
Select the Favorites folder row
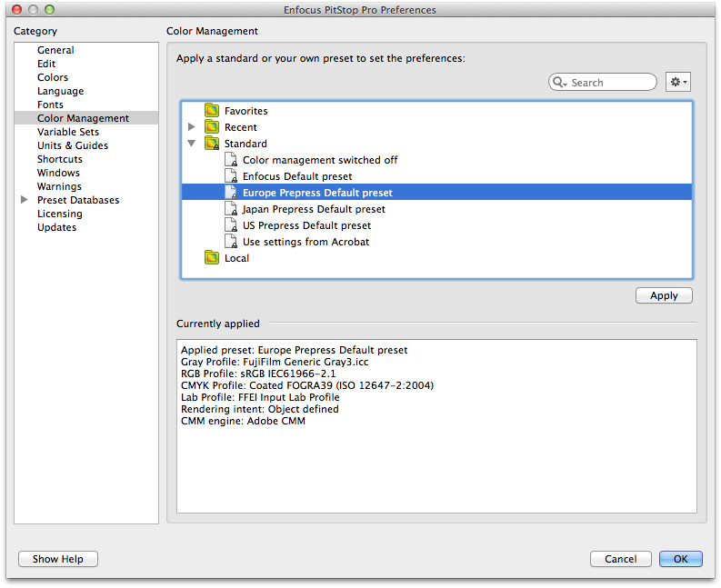[x=436, y=110]
